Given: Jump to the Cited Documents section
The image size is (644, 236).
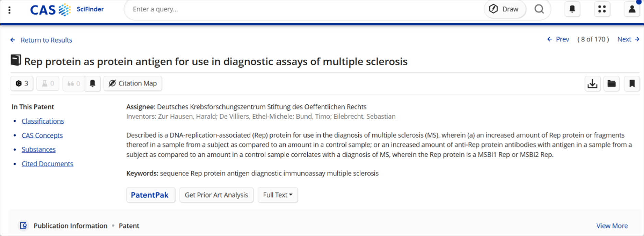Looking at the screenshot, I should pyautogui.click(x=47, y=164).
